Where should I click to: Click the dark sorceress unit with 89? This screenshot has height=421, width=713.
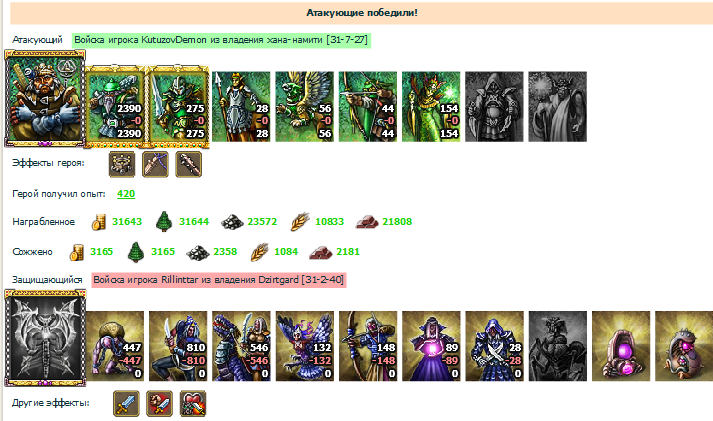[x=431, y=346]
